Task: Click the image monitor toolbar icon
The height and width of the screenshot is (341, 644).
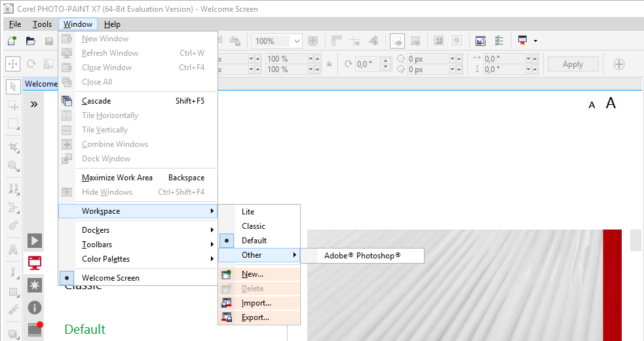Action: (x=480, y=41)
